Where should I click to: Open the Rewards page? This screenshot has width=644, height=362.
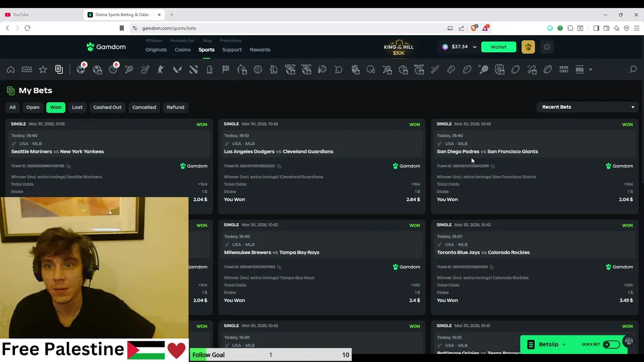pos(260,50)
